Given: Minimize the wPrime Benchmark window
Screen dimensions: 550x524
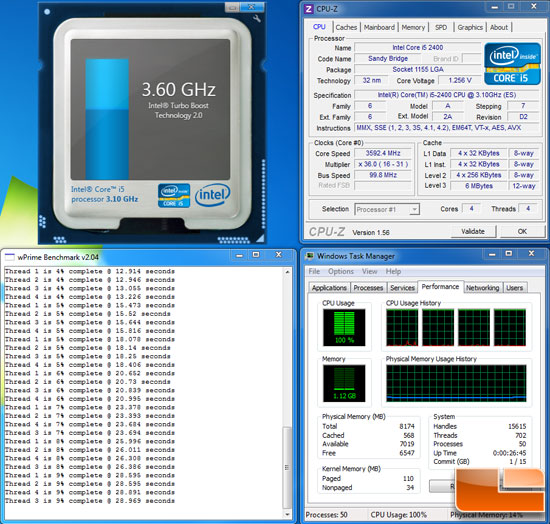Looking at the screenshot, I should click(240, 255).
